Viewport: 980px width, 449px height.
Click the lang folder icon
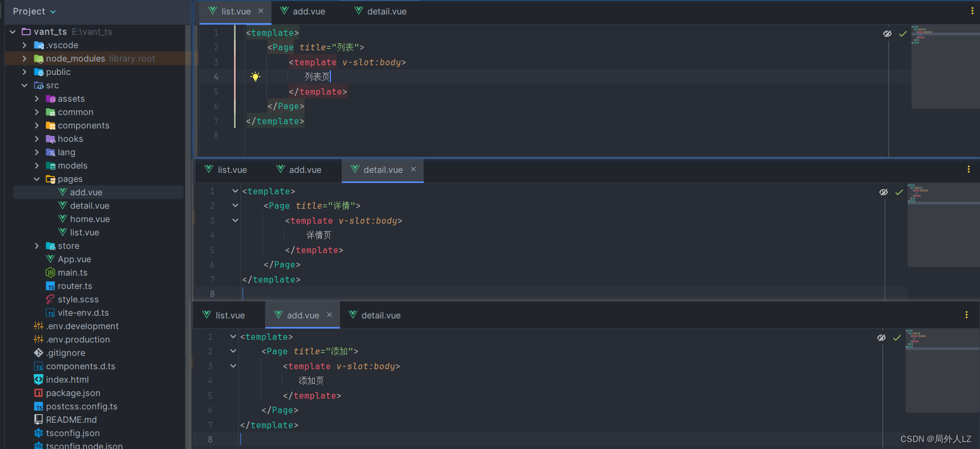coord(50,152)
